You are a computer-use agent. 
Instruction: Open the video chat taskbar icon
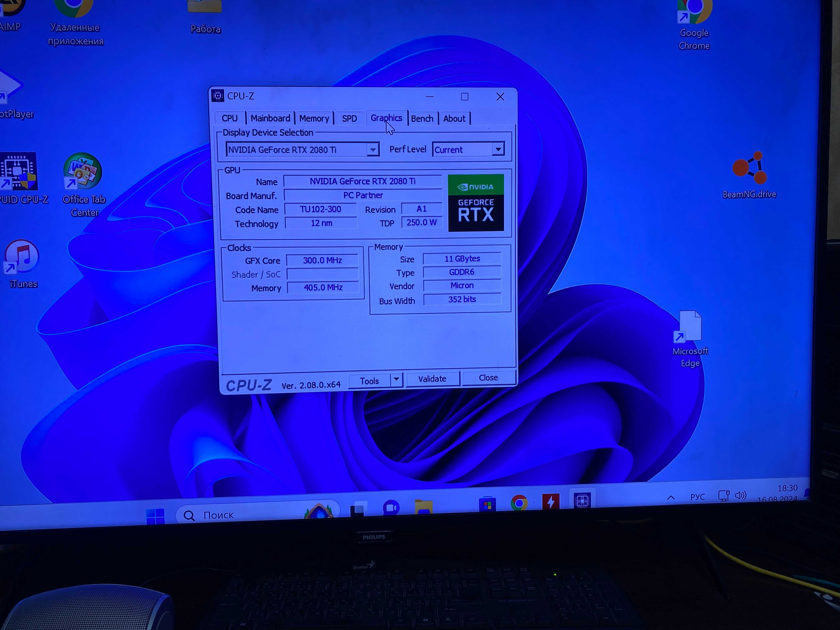[x=391, y=508]
